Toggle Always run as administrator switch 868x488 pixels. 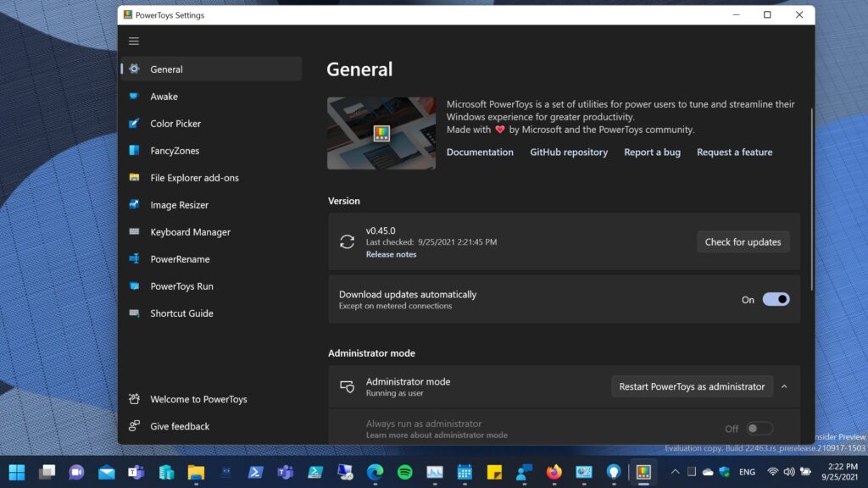(x=759, y=429)
